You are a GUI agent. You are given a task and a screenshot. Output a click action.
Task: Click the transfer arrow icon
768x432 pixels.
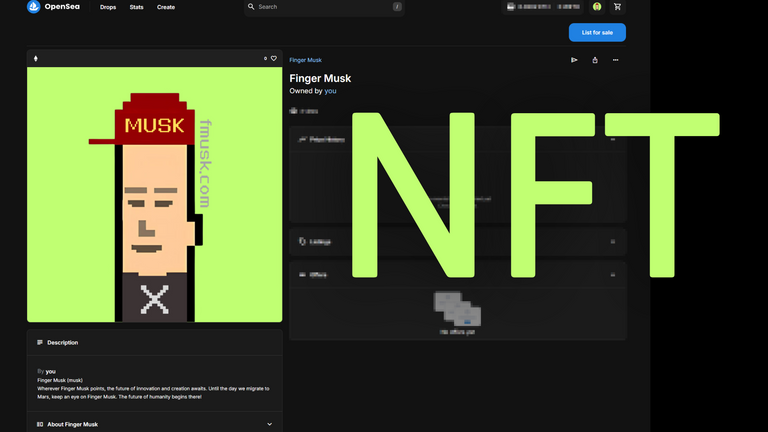[x=574, y=60]
